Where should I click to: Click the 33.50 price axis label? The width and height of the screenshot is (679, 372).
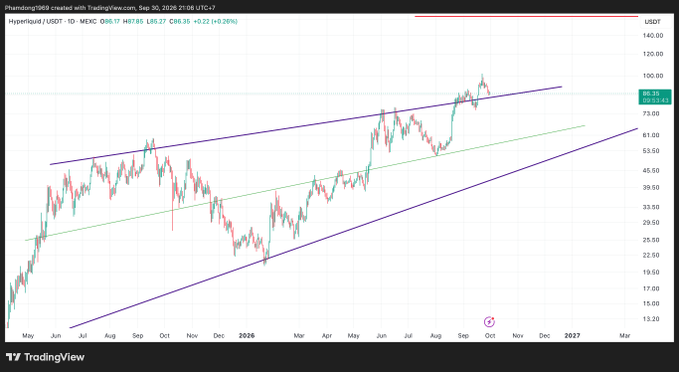[x=651, y=207]
